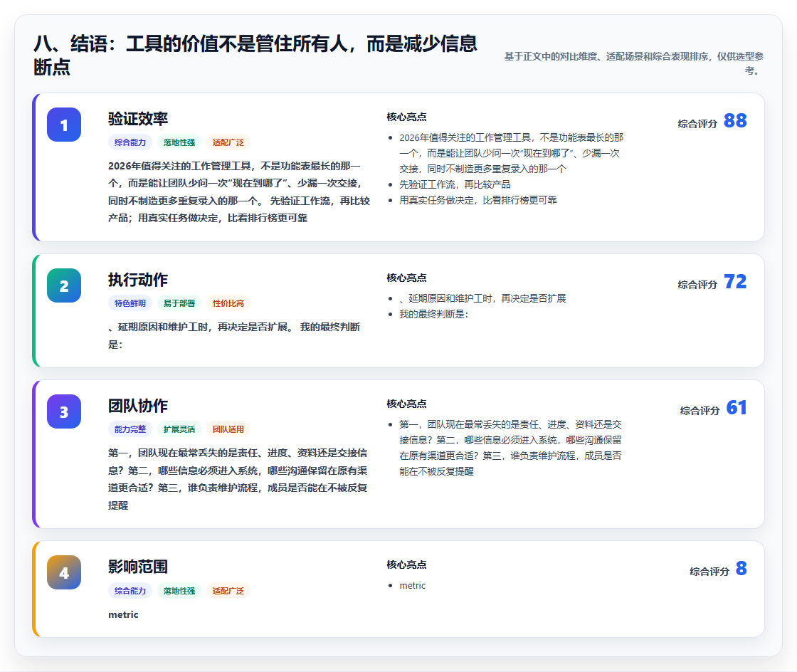Click the score value 72
The width and height of the screenshot is (797, 672).
735,282
